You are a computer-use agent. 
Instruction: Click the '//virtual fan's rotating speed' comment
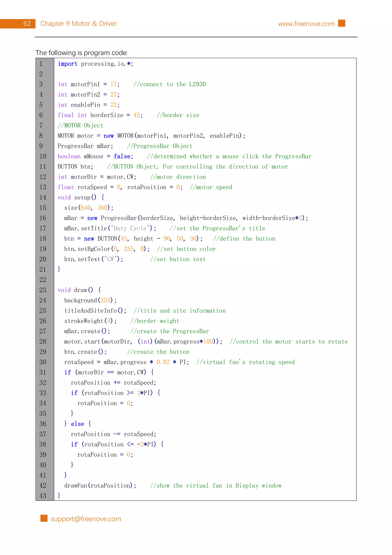(x=245, y=362)
